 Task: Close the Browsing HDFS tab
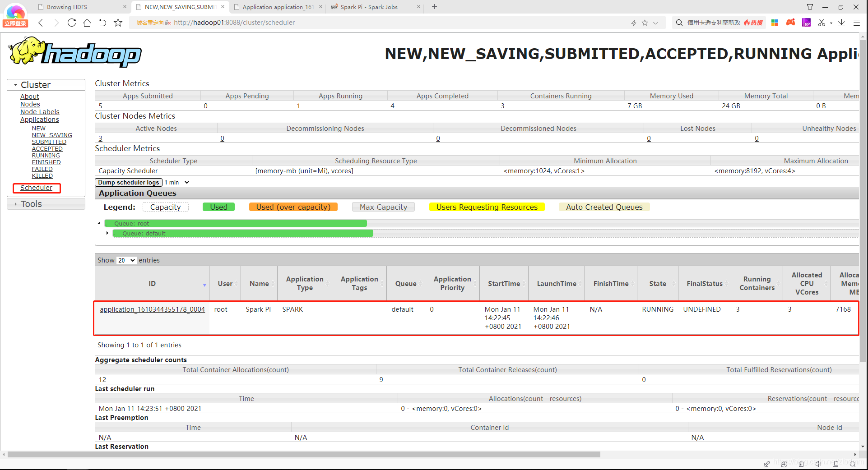pos(125,7)
